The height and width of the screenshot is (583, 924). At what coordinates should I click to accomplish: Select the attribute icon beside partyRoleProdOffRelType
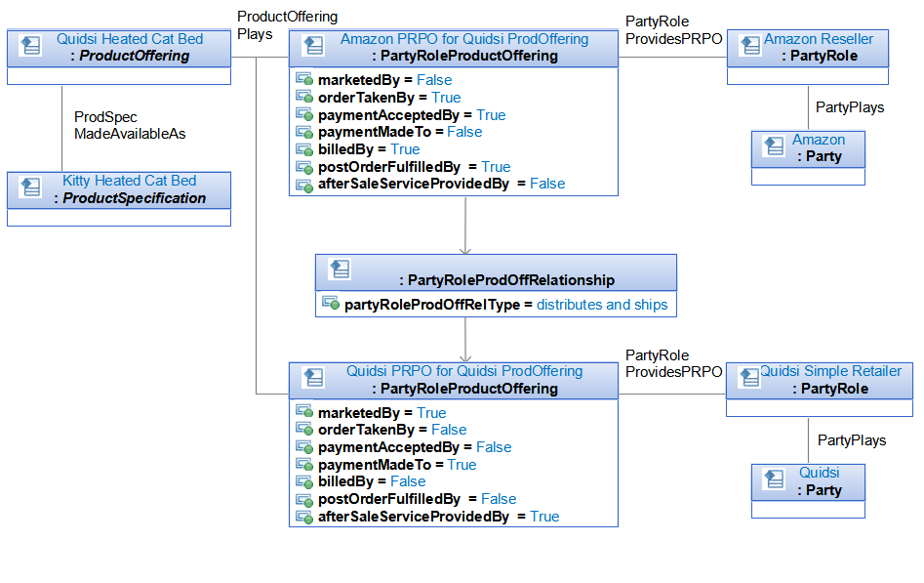point(331,304)
